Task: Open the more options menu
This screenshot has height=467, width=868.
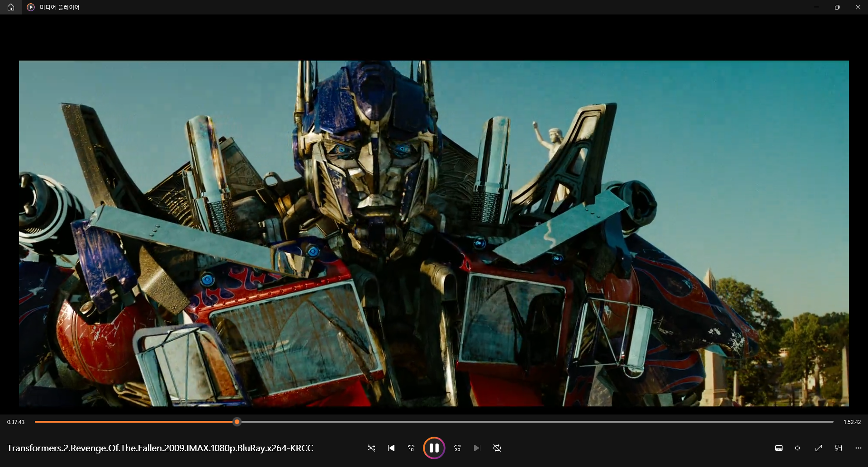Action: coord(859,448)
